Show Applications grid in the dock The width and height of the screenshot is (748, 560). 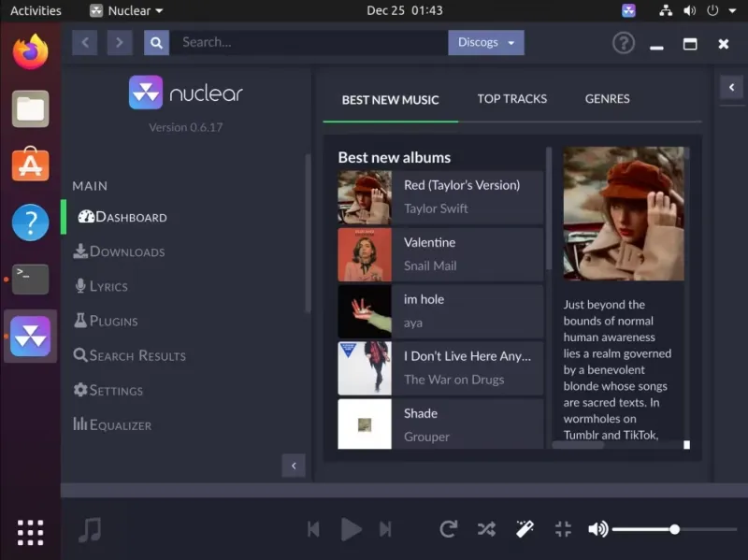coord(31,533)
